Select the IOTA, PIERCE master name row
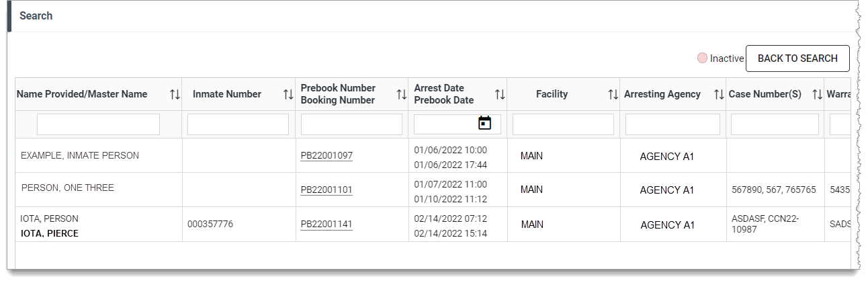The image size is (868, 283). pyautogui.click(x=50, y=234)
